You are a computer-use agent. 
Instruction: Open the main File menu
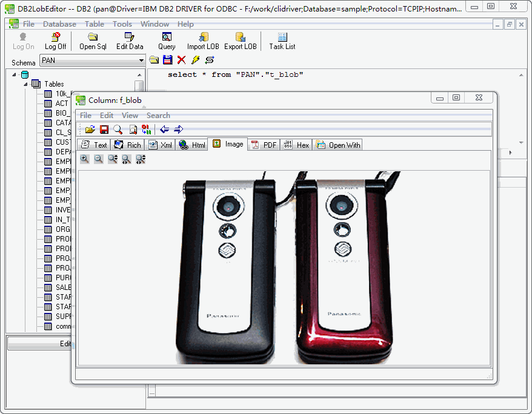click(28, 24)
